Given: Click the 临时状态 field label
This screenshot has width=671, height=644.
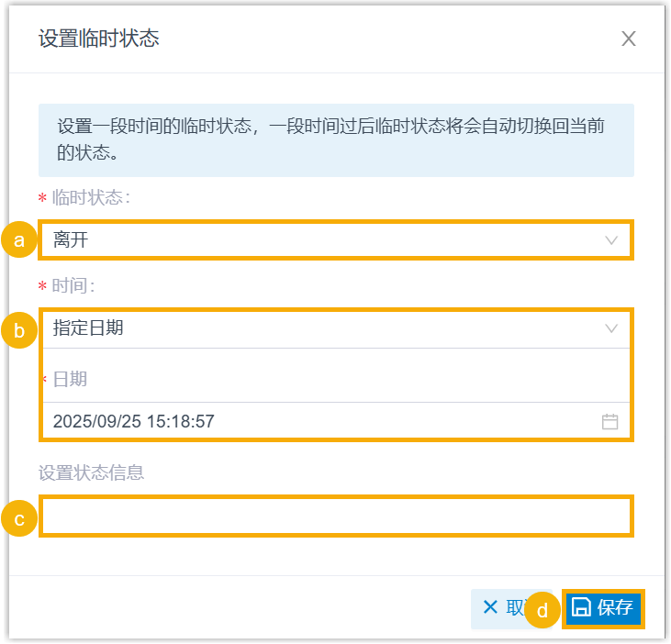Looking at the screenshot, I should [90, 197].
